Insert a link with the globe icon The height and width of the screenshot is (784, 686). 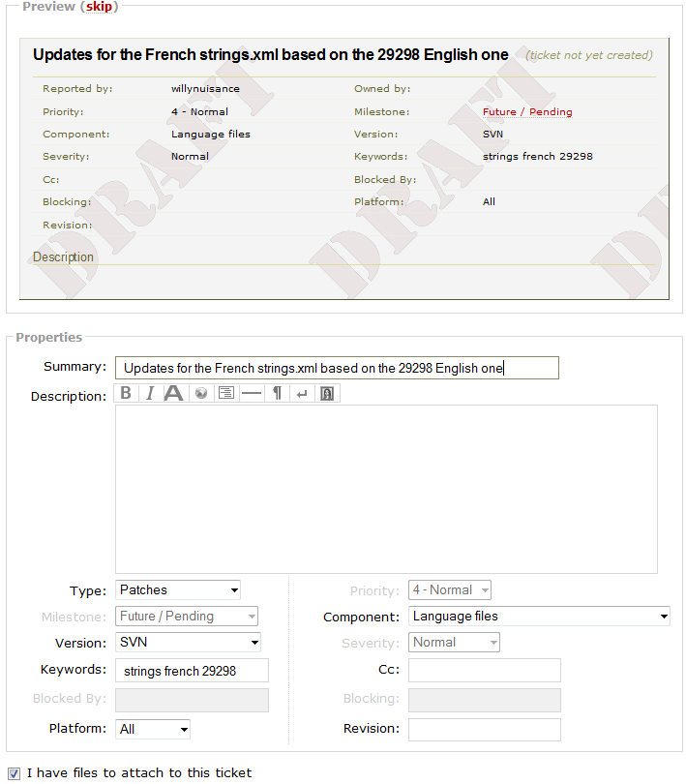click(201, 393)
